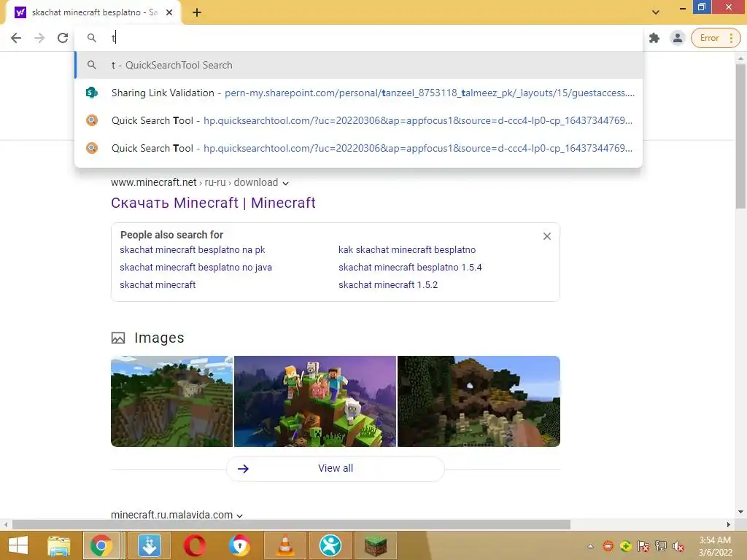Close the skachat minecraft besplatno tab
747x560 pixels.
pos(169,13)
